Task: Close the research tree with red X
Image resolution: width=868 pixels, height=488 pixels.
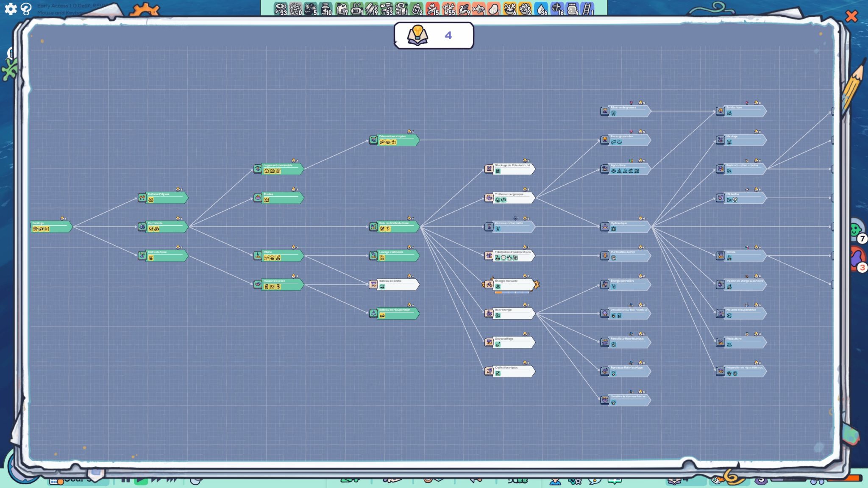Action: [851, 17]
